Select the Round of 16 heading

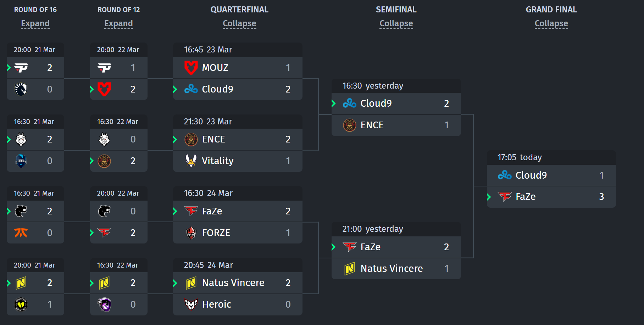(35, 10)
